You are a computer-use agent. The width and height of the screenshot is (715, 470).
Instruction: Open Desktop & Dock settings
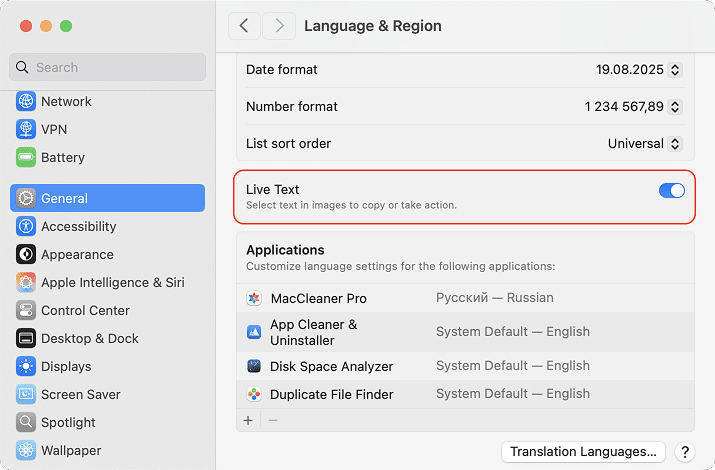pyautogui.click(x=108, y=339)
